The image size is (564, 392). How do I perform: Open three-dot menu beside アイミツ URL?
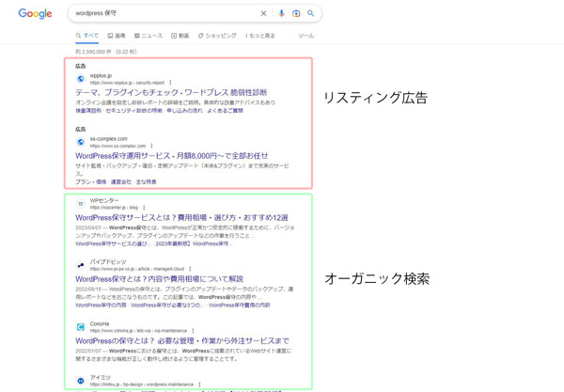(199, 384)
